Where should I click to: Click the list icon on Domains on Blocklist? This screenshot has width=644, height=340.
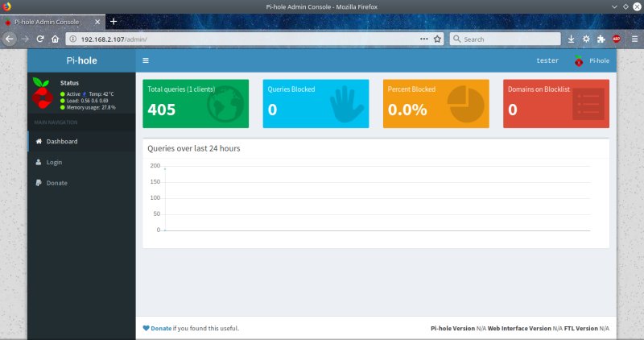pyautogui.click(x=588, y=105)
